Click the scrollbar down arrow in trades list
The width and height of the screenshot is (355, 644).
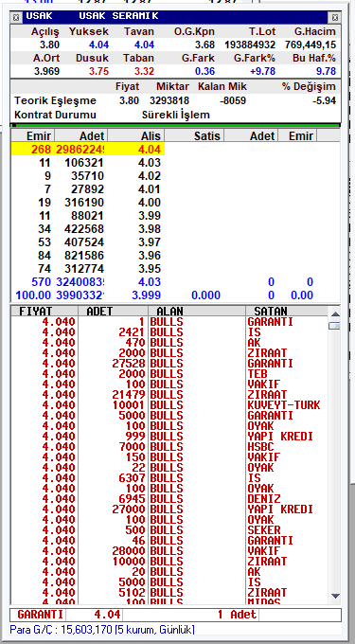click(335, 596)
